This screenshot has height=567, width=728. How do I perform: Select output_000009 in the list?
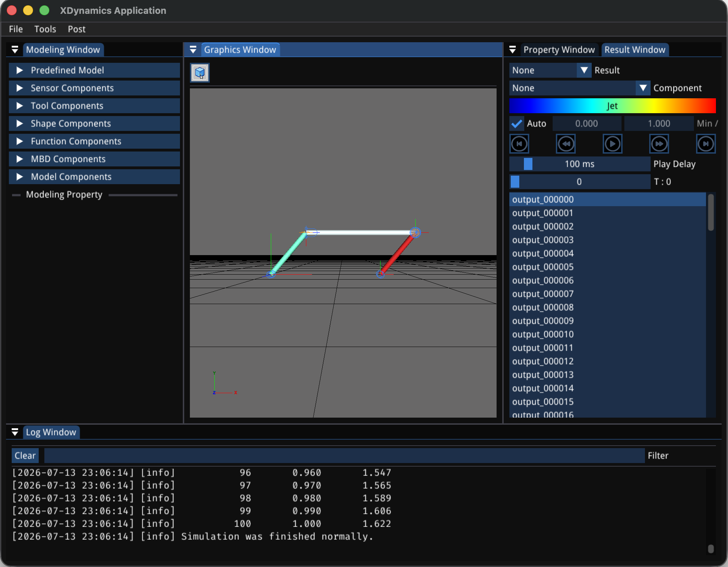(x=608, y=321)
